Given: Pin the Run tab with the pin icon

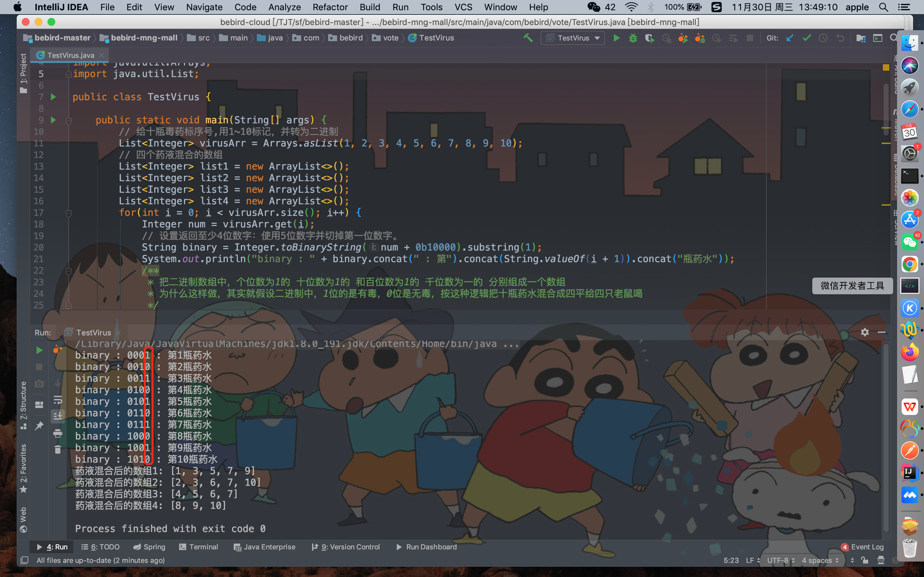Looking at the screenshot, I should [x=39, y=425].
